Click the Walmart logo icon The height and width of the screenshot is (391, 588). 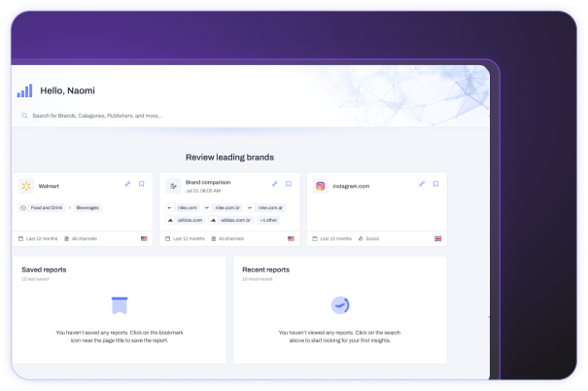click(x=25, y=185)
